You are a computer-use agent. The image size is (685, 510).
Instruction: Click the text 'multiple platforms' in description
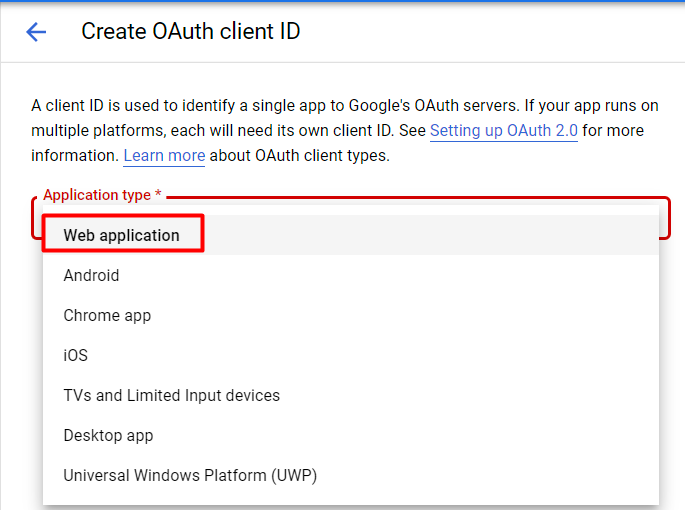click(94, 131)
